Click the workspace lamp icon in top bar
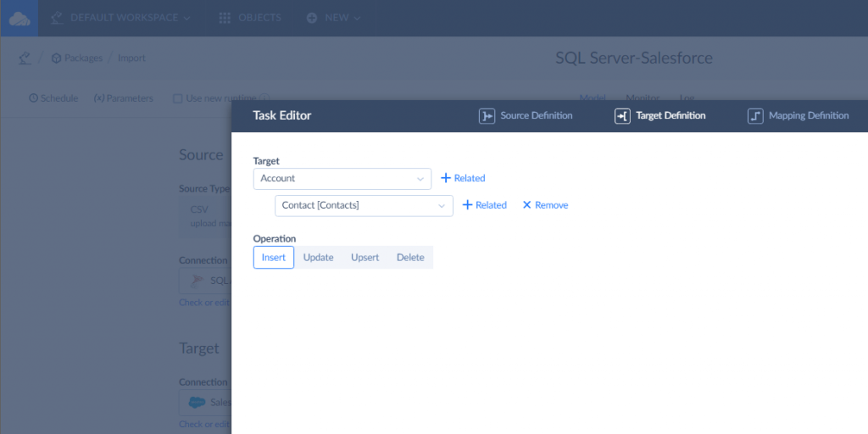 click(57, 18)
